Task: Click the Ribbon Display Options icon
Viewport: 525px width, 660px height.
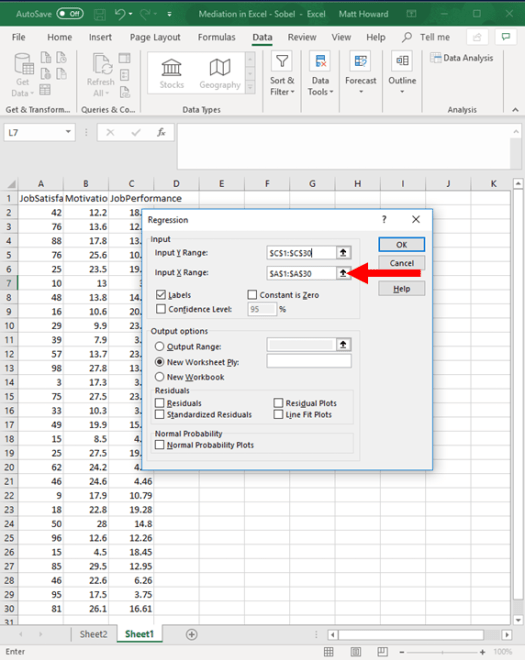Action: pyautogui.click(x=411, y=14)
